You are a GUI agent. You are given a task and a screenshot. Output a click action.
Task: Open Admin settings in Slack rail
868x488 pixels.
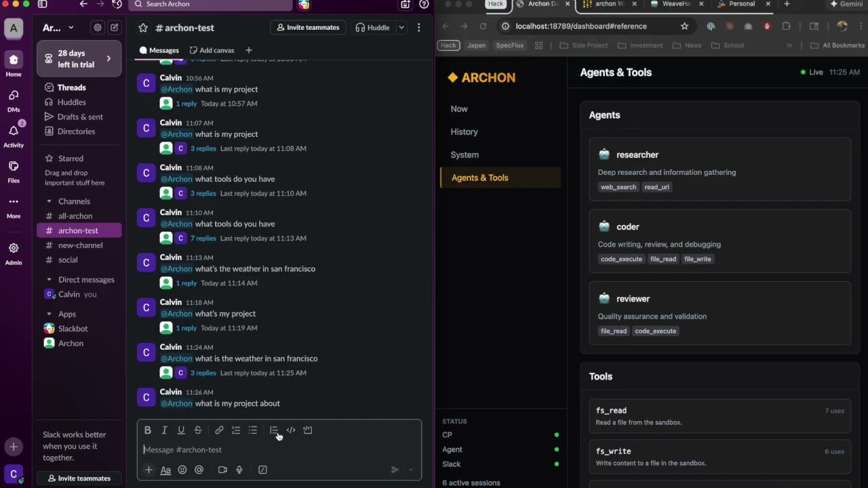tap(14, 253)
